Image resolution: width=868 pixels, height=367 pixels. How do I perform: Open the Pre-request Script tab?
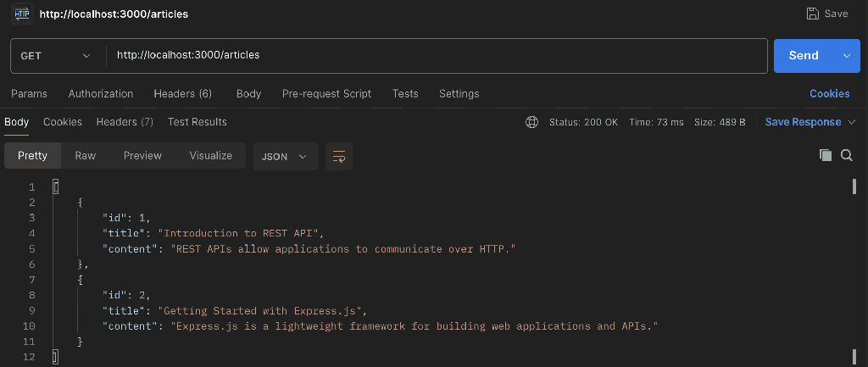tap(326, 93)
